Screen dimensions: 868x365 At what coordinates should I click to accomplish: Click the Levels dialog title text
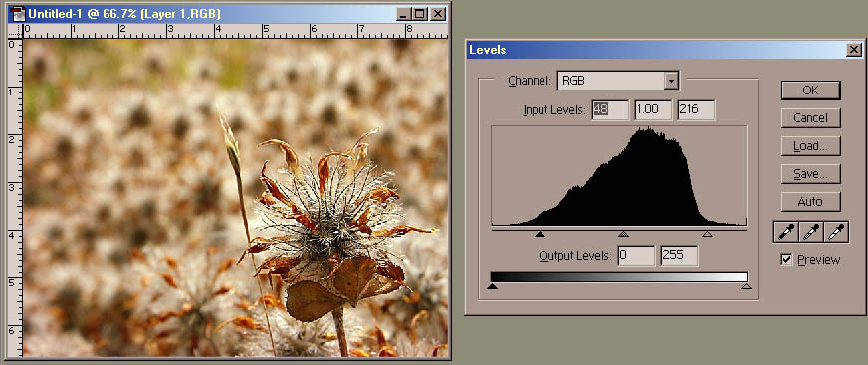pos(488,50)
